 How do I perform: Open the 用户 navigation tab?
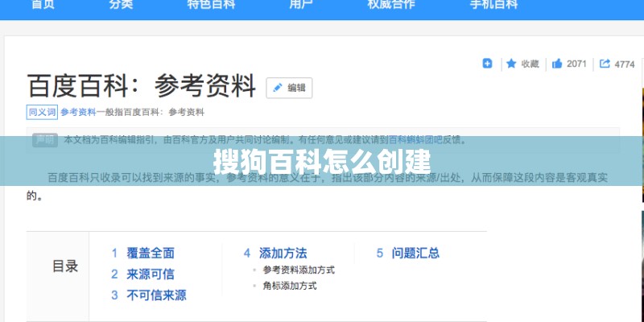click(300, 5)
